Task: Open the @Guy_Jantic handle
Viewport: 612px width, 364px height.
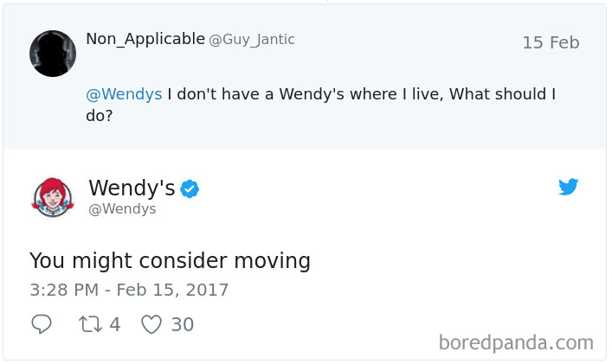Action: point(251,40)
